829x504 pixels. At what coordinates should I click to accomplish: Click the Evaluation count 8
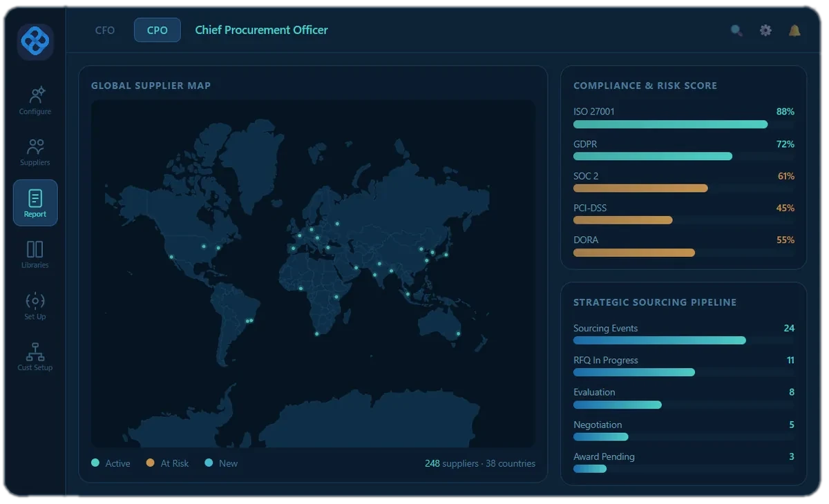792,391
